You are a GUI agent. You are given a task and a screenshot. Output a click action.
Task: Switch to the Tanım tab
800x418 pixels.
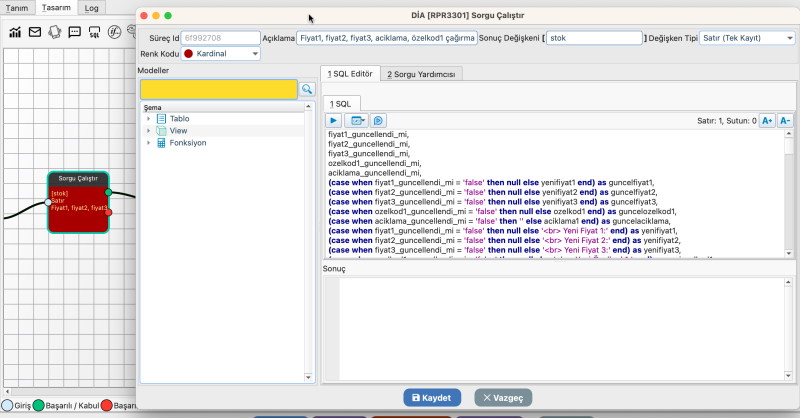[18, 7]
